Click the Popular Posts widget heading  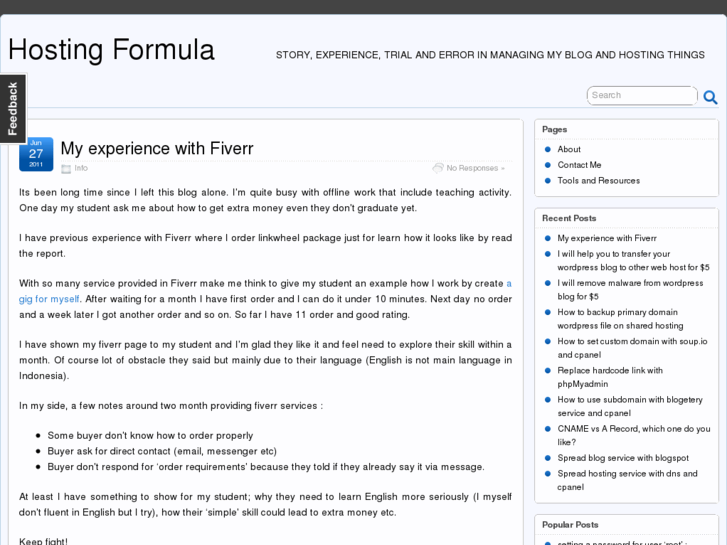point(570,525)
